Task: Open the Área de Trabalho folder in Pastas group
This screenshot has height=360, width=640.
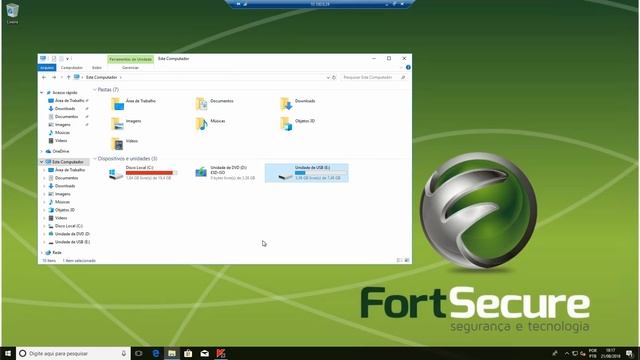Action: pyautogui.click(x=134, y=104)
